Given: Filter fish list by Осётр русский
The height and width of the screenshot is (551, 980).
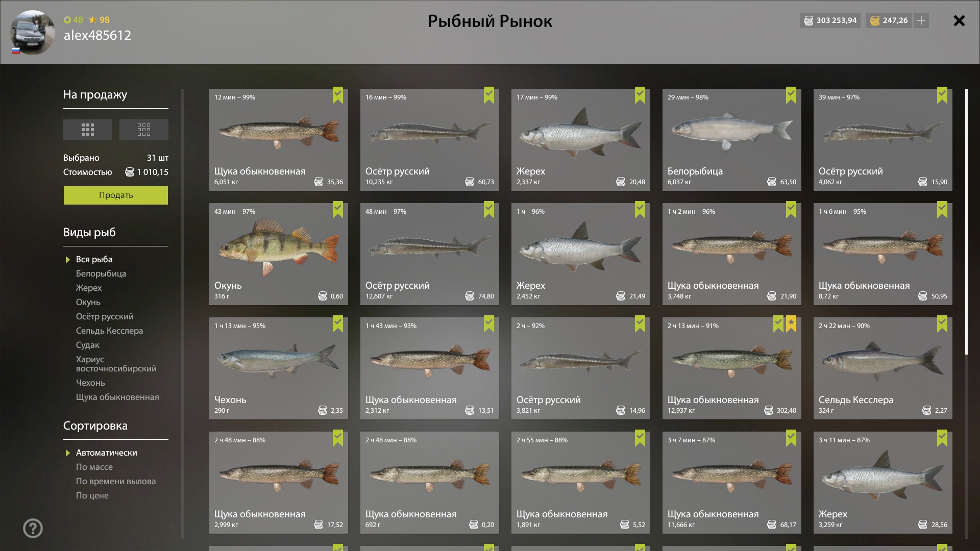Looking at the screenshot, I should (x=105, y=316).
